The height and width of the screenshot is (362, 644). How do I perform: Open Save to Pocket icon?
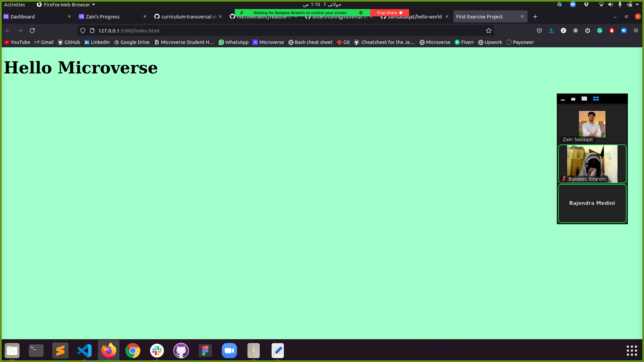pyautogui.click(x=539, y=31)
